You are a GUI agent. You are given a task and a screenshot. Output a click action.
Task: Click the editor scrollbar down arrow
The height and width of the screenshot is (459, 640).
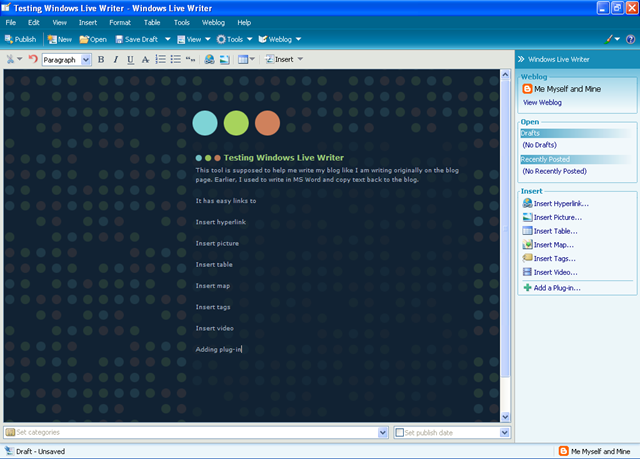point(505,417)
